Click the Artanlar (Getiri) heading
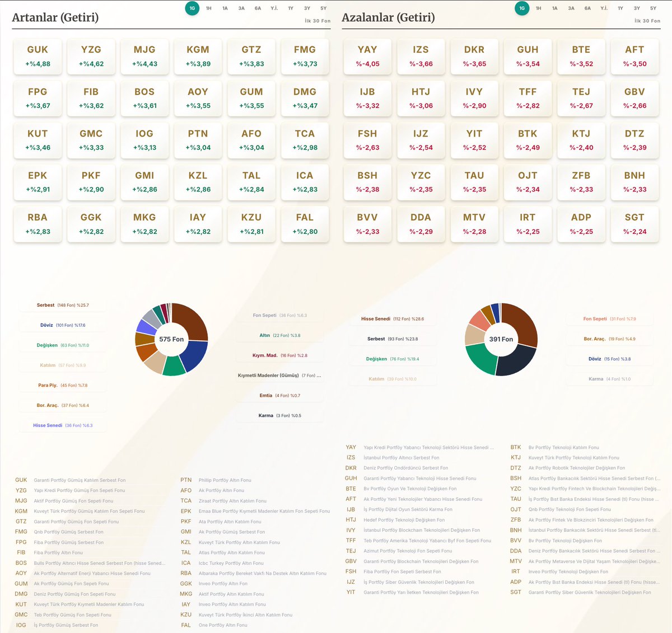Image resolution: width=672 pixels, height=633 pixels. [x=55, y=17]
